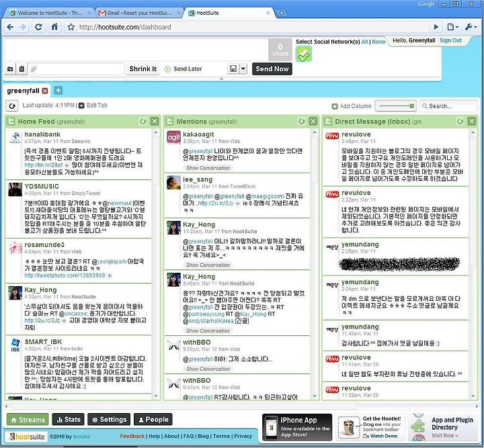The width and height of the screenshot is (484, 448).
Task: Refresh the Direct Message Inbox column
Action: coord(460,122)
